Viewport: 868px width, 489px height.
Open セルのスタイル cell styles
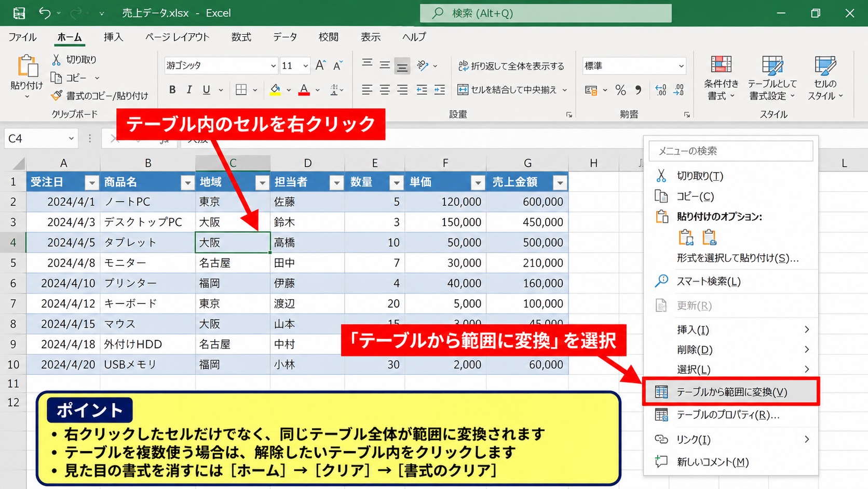click(x=825, y=78)
